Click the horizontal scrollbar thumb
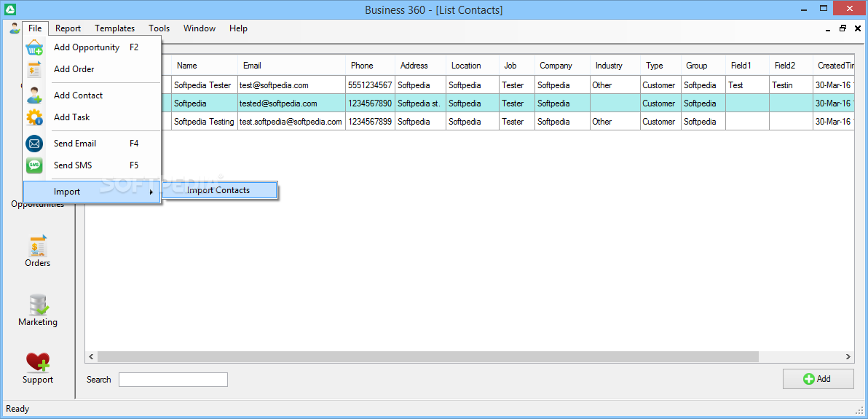The height and width of the screenshot is (419, 868). [428, 356]
